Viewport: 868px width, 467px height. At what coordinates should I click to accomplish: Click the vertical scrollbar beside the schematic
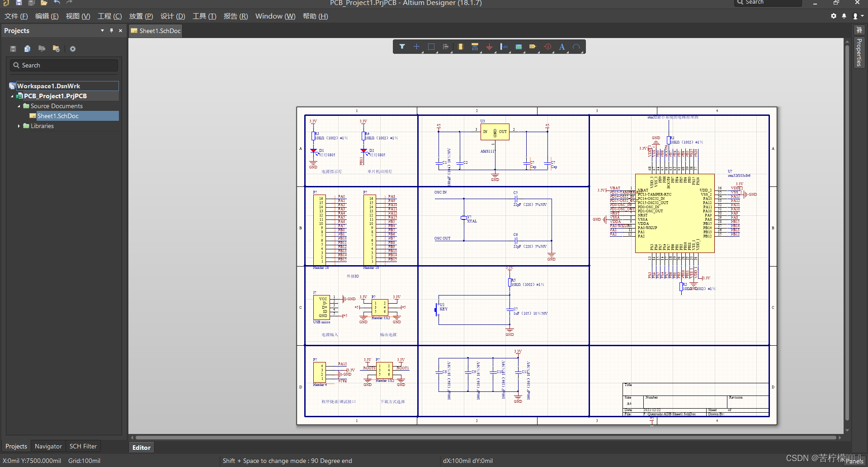coord(847,232)
